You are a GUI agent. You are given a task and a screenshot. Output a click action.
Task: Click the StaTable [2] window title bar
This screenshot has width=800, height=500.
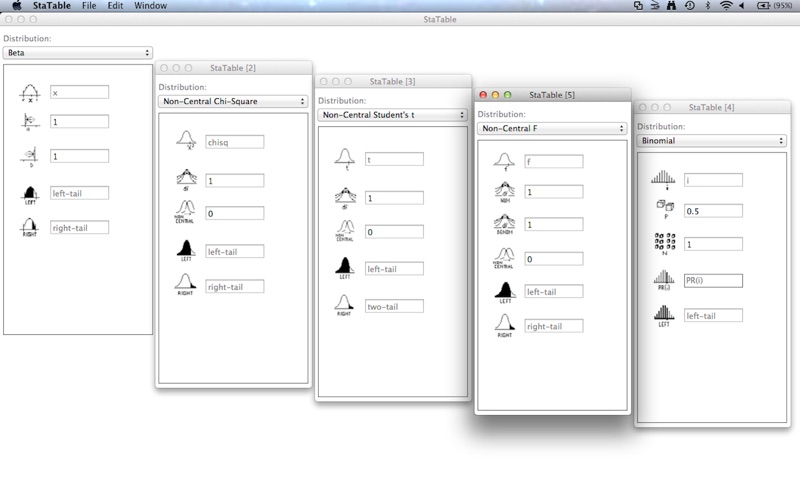pyautogui.click(x=233, y=68)
